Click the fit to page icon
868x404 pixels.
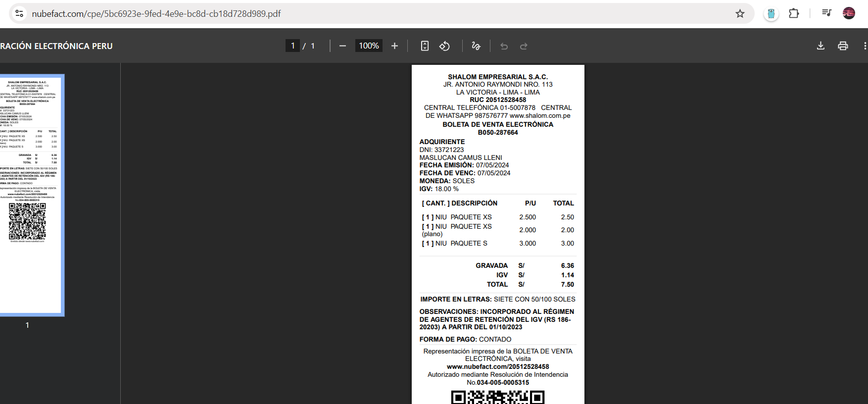coord(425,46)
